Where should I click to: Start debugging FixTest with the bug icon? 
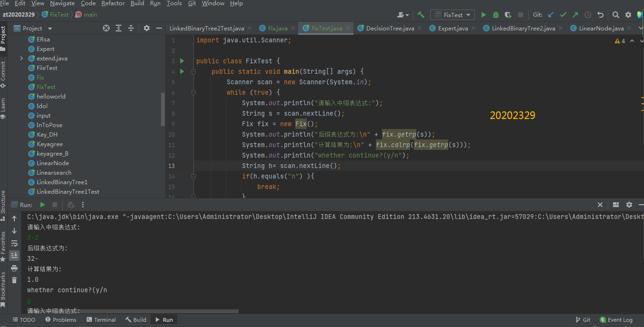pos(496,15)
